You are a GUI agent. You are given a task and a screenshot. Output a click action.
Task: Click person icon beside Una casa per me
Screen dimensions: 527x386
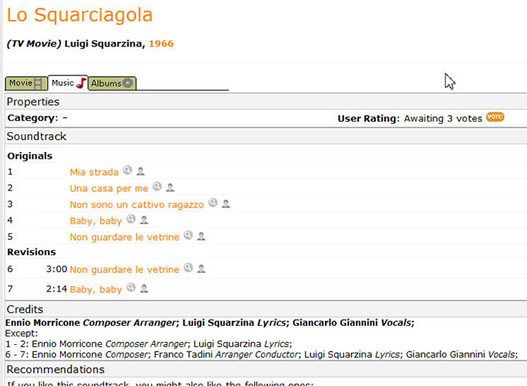tap(170, 188)
